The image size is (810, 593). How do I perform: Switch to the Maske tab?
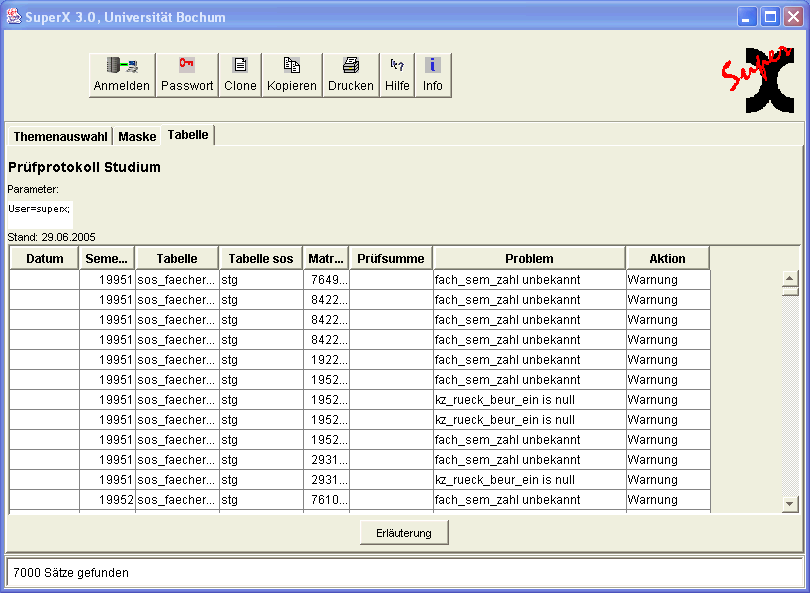point(137,136)
